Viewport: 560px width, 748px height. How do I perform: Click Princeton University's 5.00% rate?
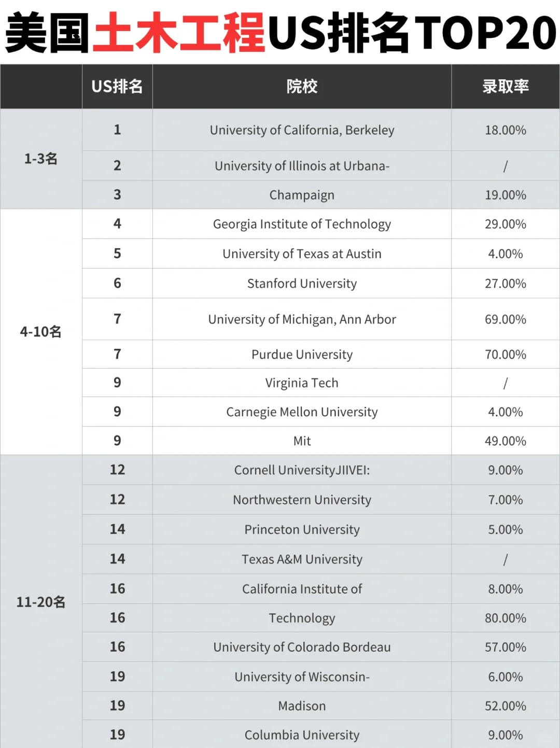coord(506,529)
